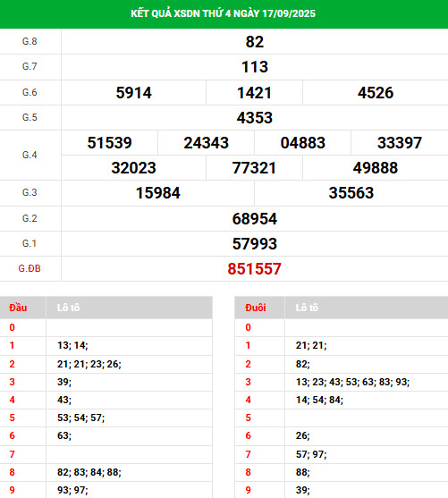The height and width of the screenshot is (498, 448).
Task: Select the G.8 prize number 82
Action: click(x=255, y=42)
